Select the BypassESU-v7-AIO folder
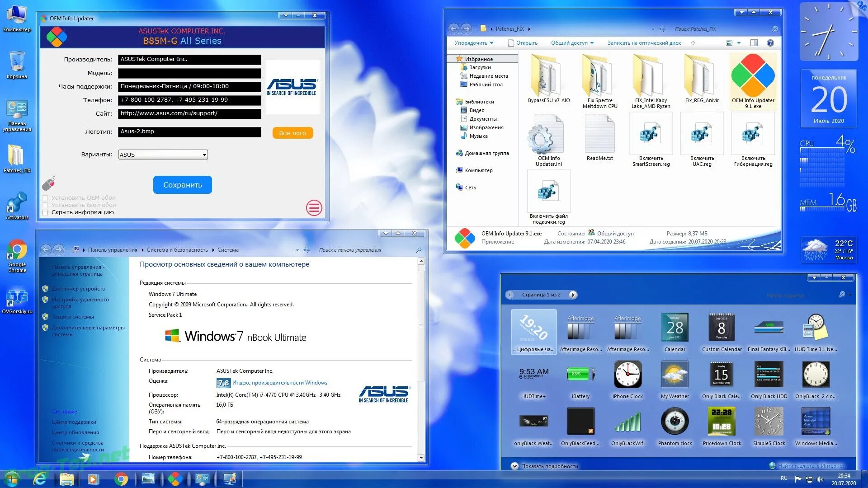Viewport: 868px width, 488px height. click(x=548, y=79)
